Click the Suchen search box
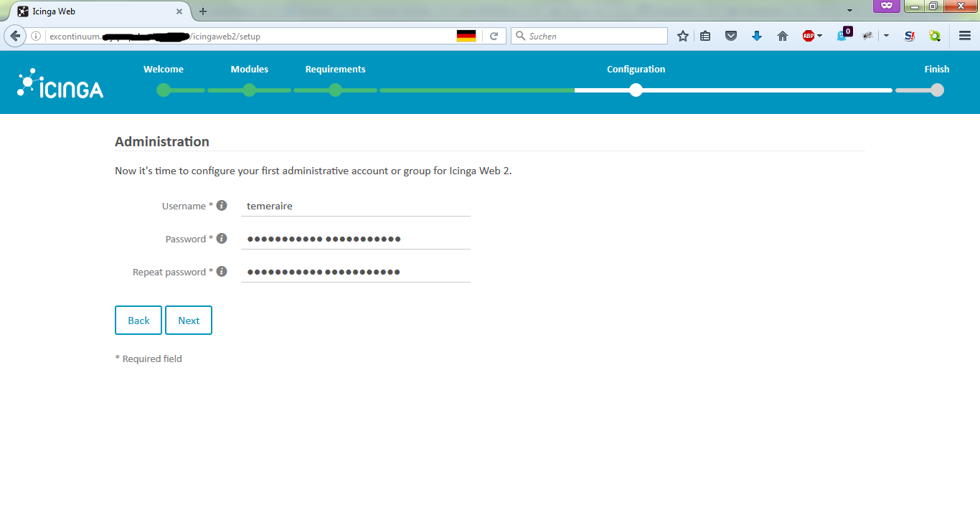Viewport: 980px width, 522px height. 589,36
